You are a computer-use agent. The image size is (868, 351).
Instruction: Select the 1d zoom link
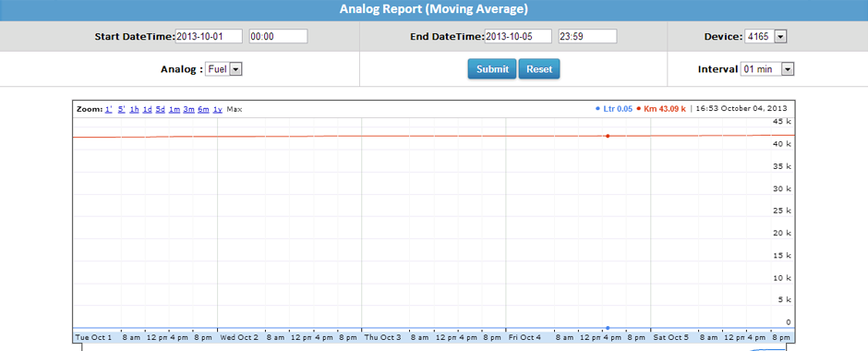[x=147, y=109]
